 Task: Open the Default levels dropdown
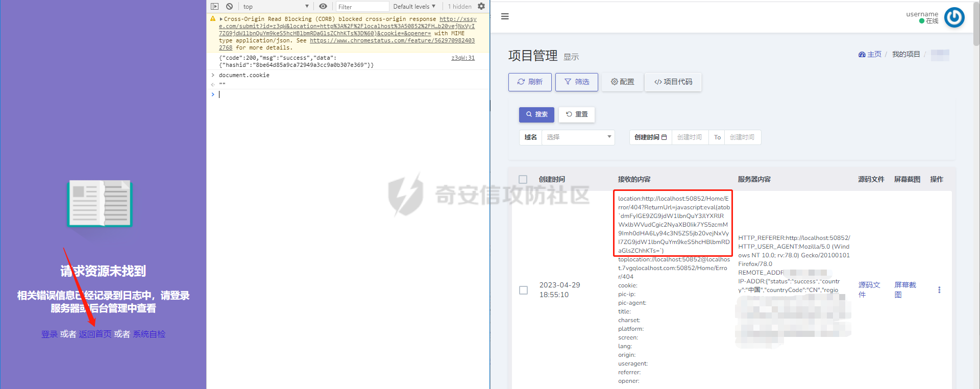coord(414,7)
